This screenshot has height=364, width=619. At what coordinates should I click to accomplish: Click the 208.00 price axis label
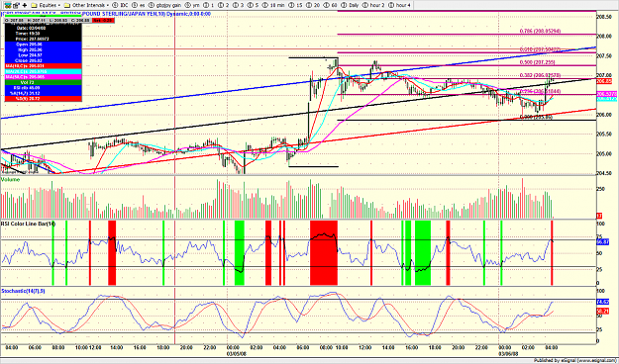604,36
